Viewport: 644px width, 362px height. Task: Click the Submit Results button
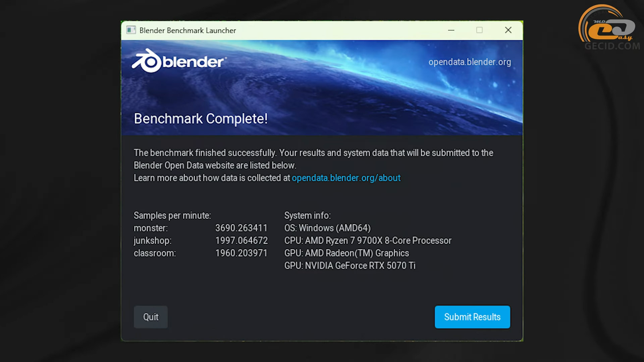(x=472, y=317)
